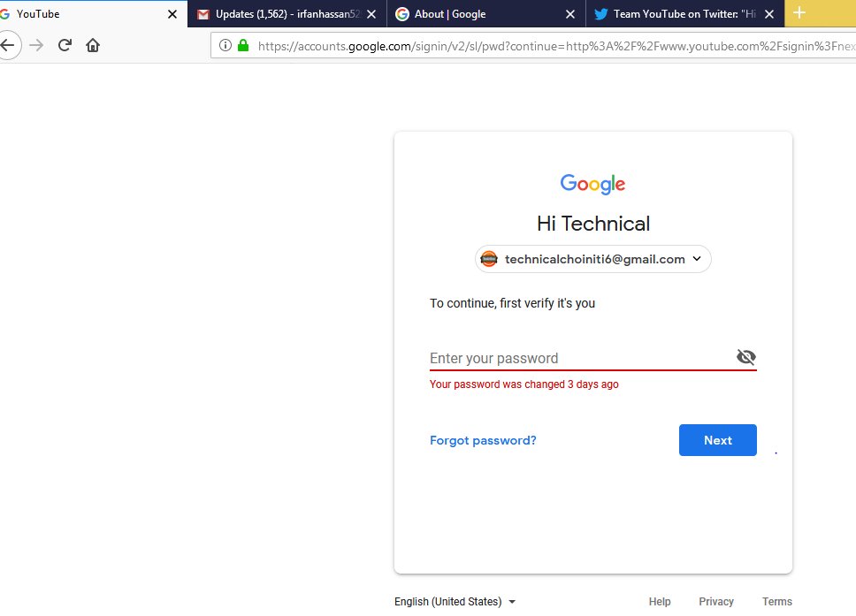Close the Team YouTube Twitter tab
Screen dimensions: 856x616
pos(769,14)
